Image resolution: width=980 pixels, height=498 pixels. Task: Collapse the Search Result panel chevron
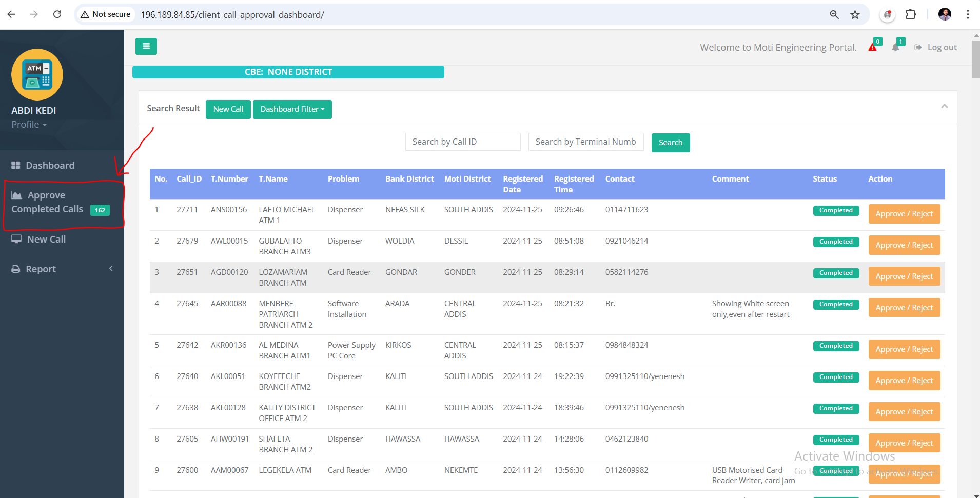tap(944, 106)
